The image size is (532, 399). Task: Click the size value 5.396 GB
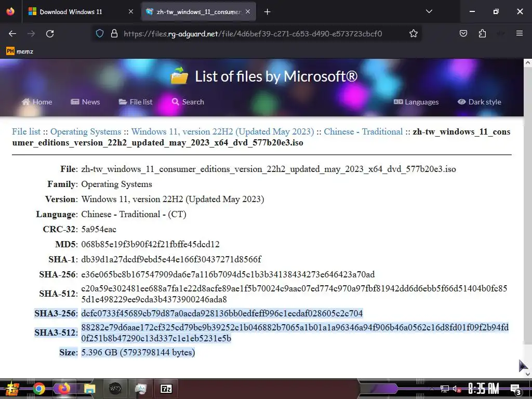138,353
